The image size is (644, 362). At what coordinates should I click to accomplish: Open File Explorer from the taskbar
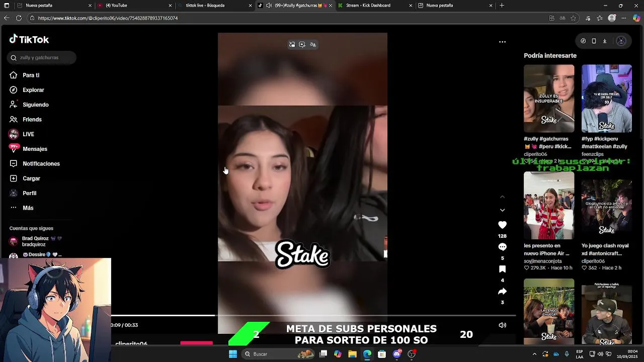(352, 354)
